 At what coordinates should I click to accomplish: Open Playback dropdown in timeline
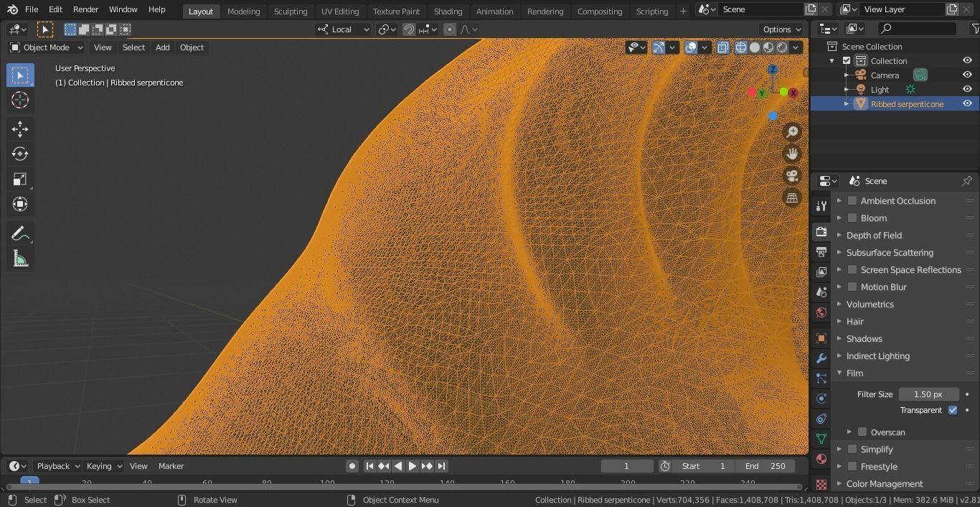pos(58,466)
